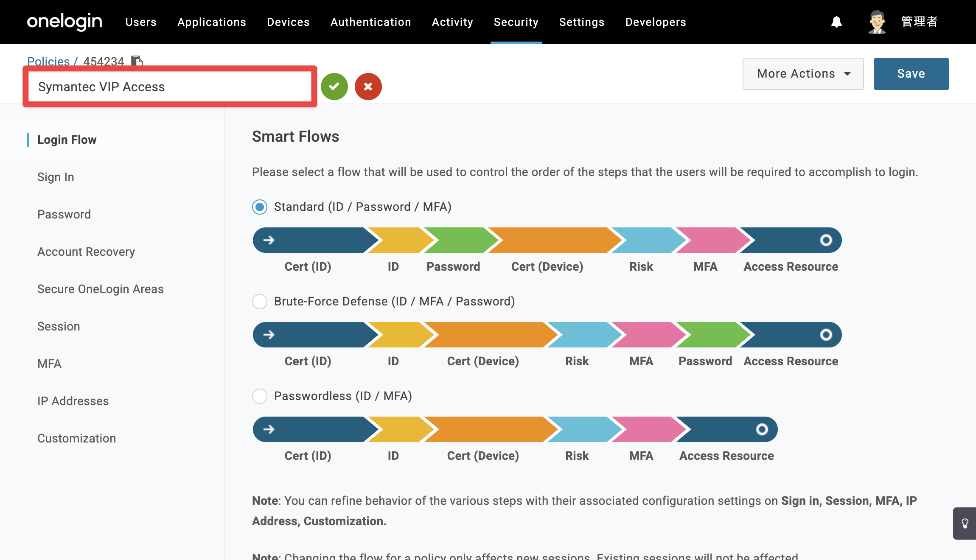Open the Activity menu
The image size is (976, 560).
coord(452,22)
